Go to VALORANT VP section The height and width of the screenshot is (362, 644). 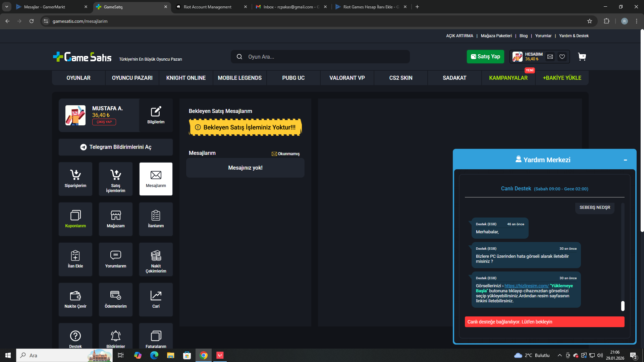pos(347,78)
